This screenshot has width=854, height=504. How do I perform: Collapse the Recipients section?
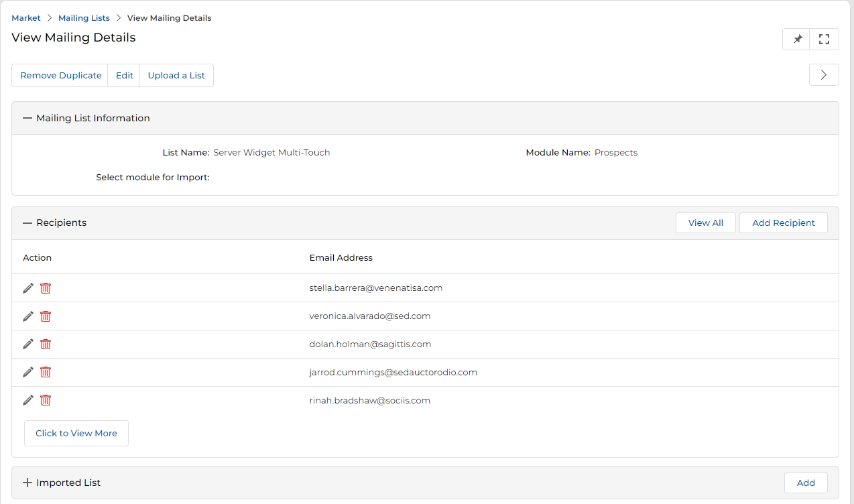coord(27,223)
